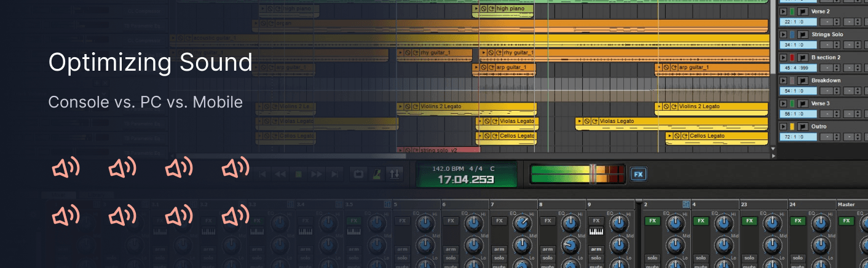868x268 pixels.
Task: Open the piano keyboard icon on channel 9
Action: [x=596, y=232]
